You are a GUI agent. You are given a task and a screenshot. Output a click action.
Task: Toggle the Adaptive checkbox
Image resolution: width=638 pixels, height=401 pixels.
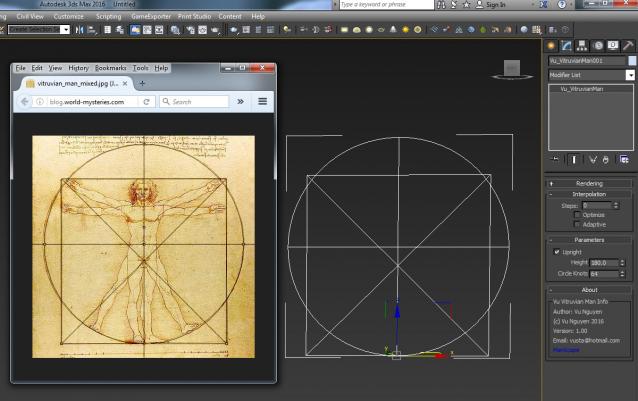tap(577, 224)
